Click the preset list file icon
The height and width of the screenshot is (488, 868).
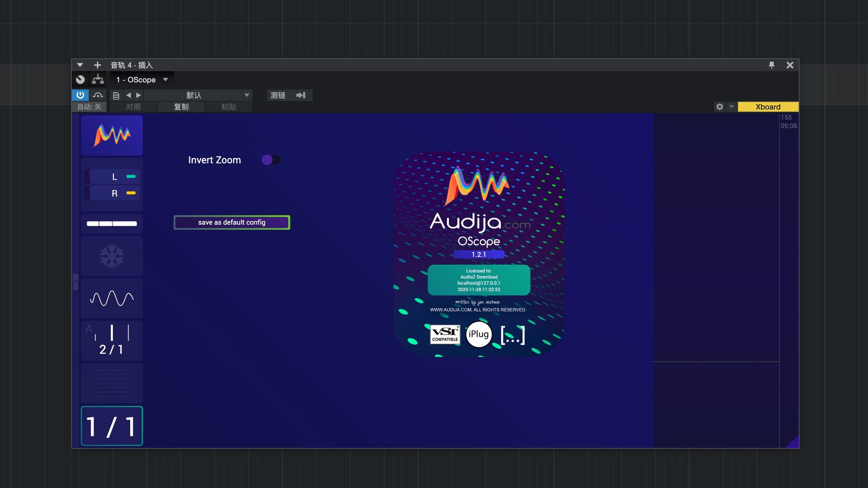(116, 95)
